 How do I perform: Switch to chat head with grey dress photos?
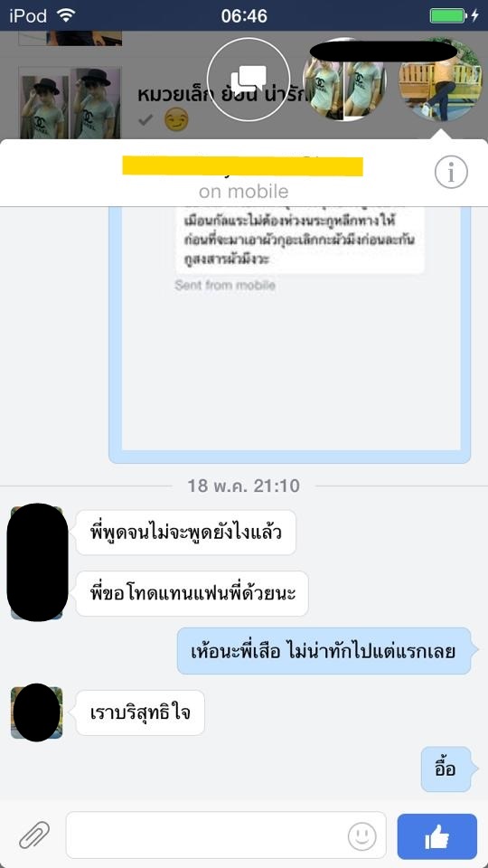point(344,80)
